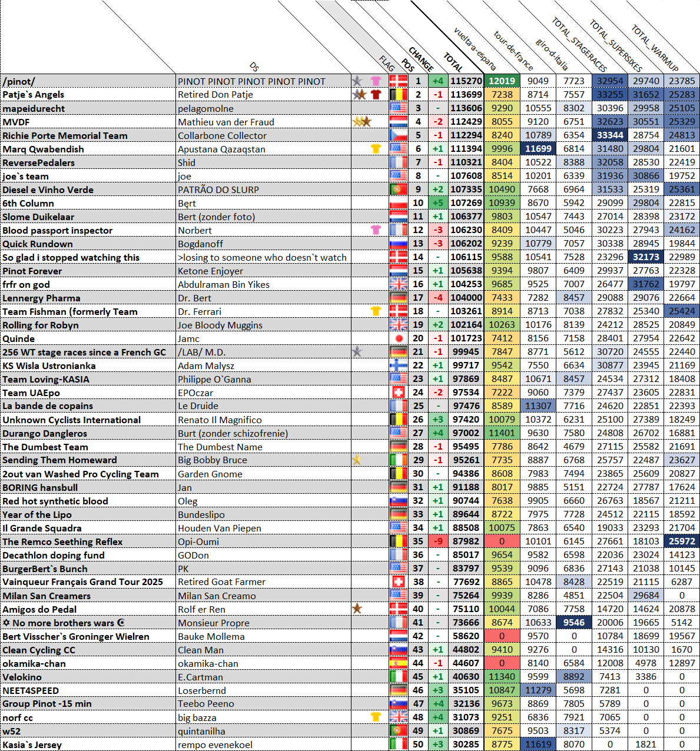700x751 pixels.
Task: Click the yellow star for Sending Them Homeward
Action: pyautogui.click(x=357, y=460)
